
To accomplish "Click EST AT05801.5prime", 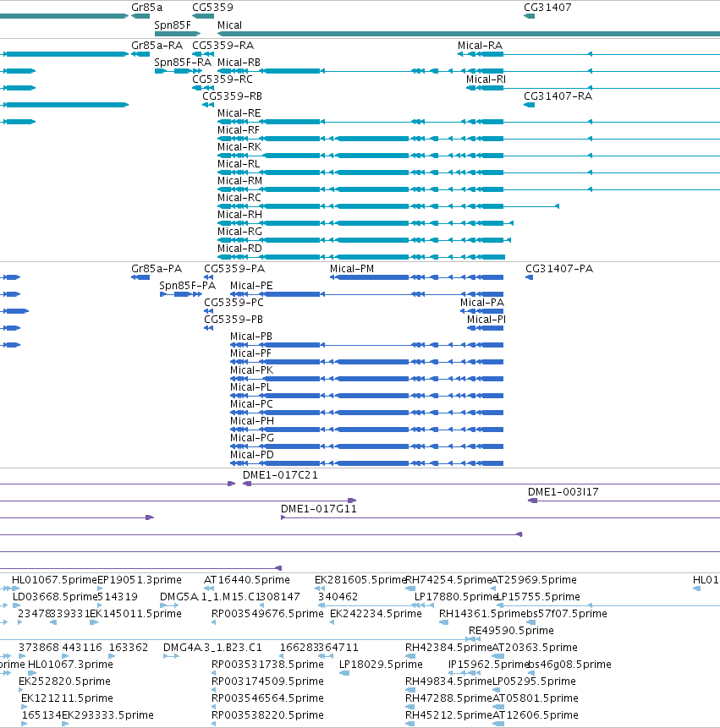I will [x=498, y=707].
